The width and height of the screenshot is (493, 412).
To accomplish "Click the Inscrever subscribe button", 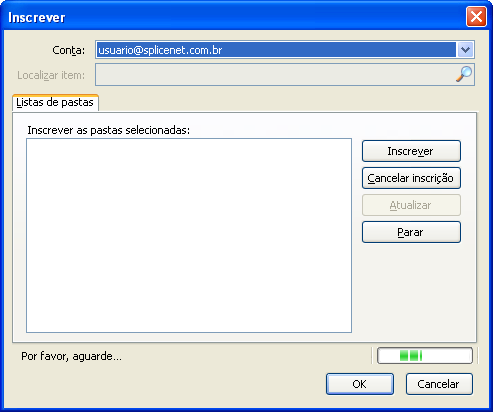I will 411,151.
